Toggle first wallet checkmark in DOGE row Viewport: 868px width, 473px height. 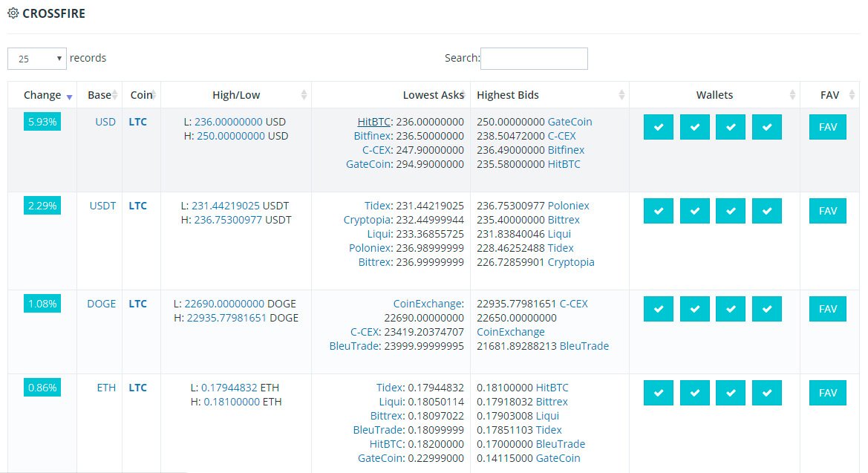coord(659,309)
